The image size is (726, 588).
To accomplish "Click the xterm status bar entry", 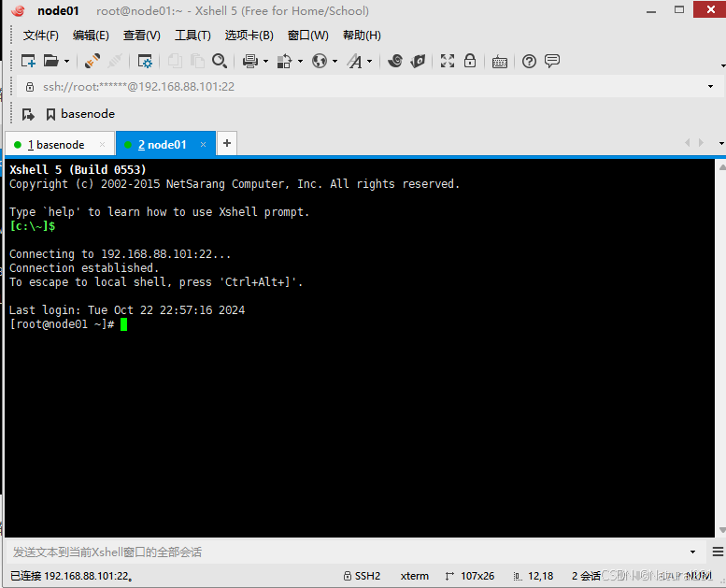I will pyautogui.click(x=415, y=576).
